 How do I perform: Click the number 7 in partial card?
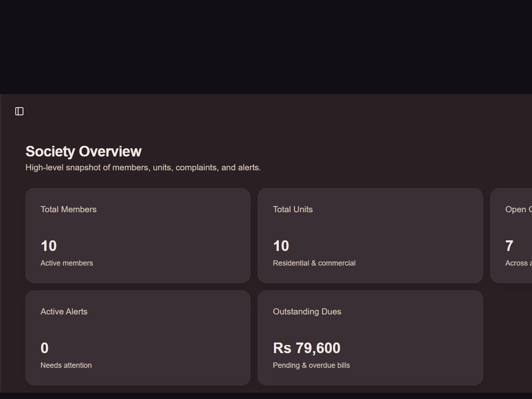[509, 246]
